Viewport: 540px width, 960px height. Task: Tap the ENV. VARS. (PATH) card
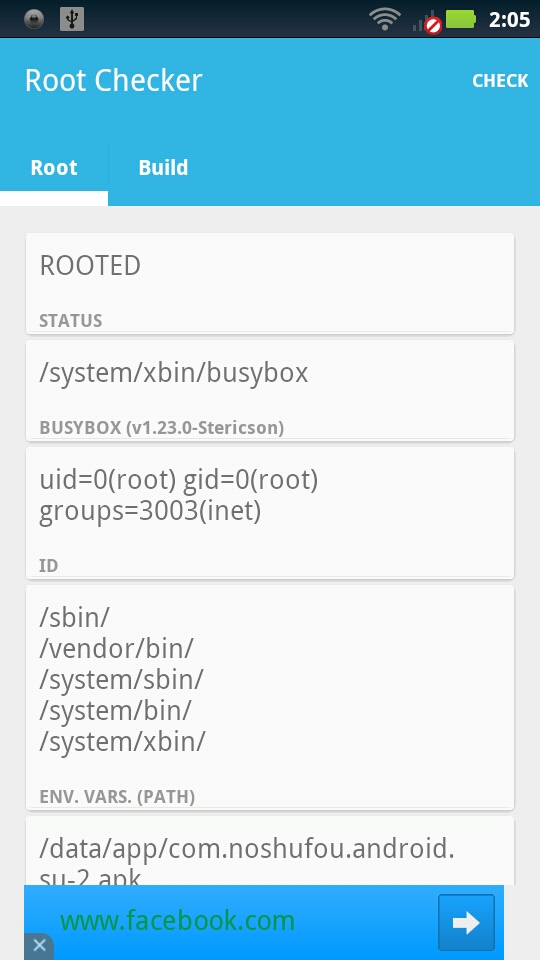point(270,697)
